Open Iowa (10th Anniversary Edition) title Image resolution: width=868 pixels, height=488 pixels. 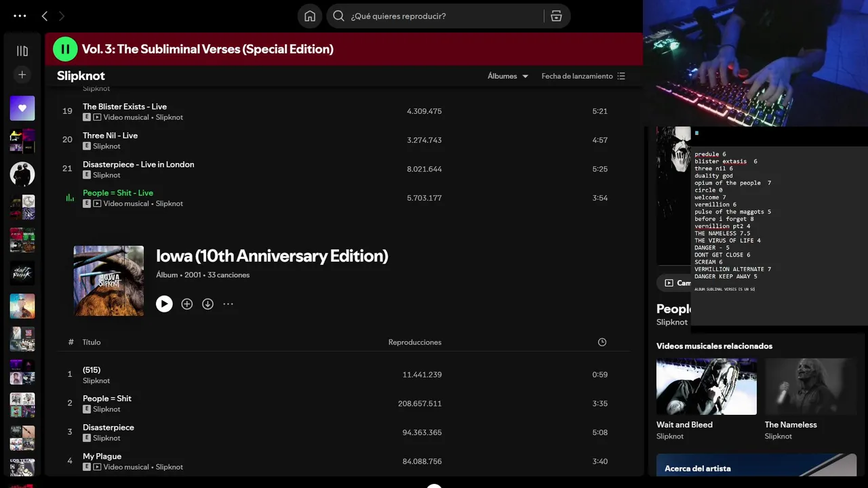point(272,256)
